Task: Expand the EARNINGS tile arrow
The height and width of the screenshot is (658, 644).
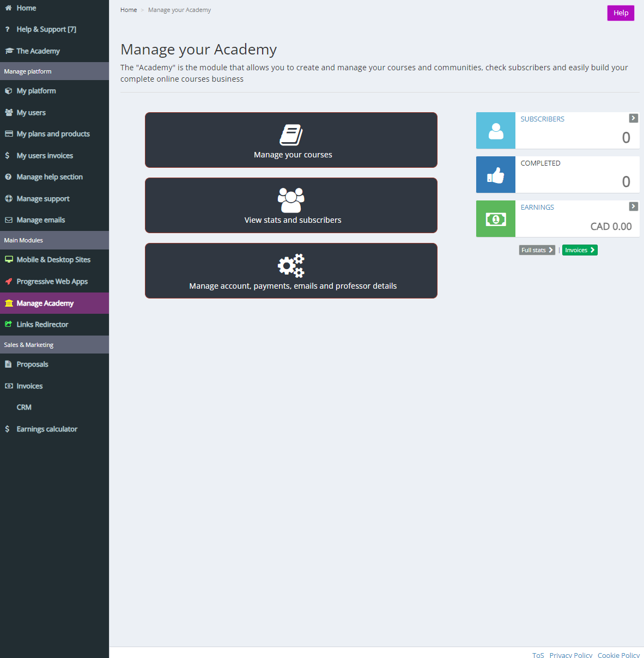Action: point(633,206)
